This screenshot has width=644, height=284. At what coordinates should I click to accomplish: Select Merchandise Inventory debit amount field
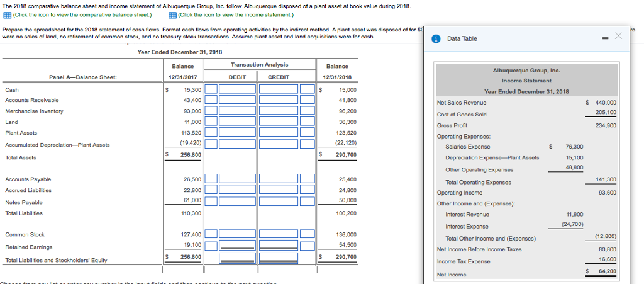[238, 110]
